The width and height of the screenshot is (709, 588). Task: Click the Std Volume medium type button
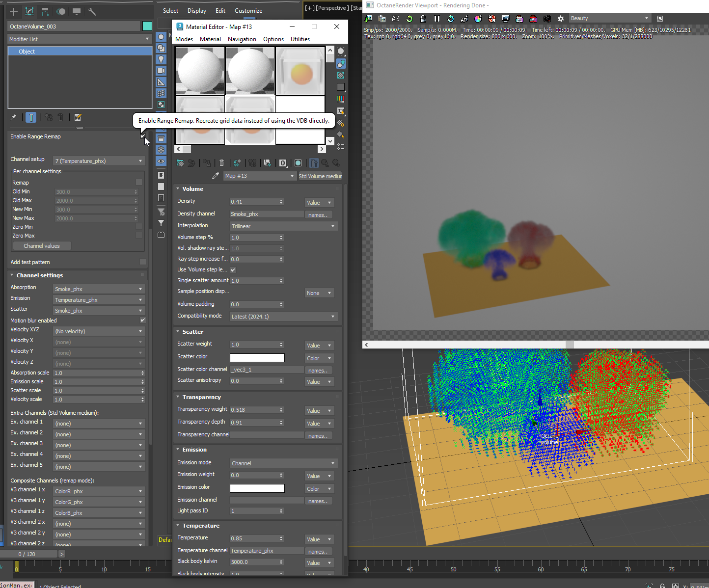click(320, 176)
